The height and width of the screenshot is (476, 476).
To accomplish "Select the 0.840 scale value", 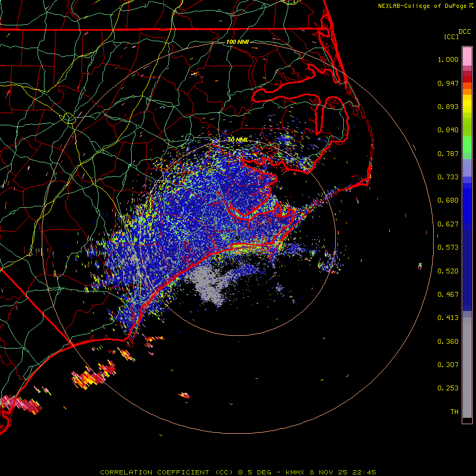I will click(x=448, y=130).
